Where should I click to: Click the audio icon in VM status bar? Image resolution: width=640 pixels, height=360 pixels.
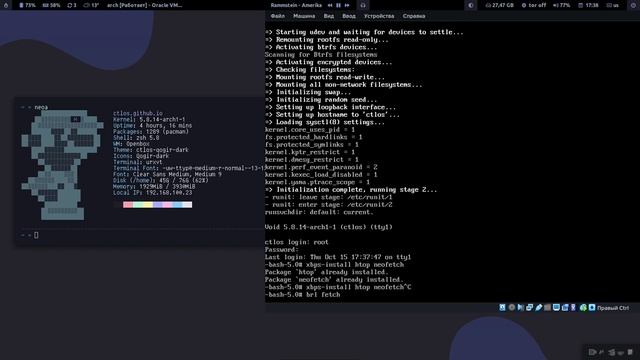[521, 308]
